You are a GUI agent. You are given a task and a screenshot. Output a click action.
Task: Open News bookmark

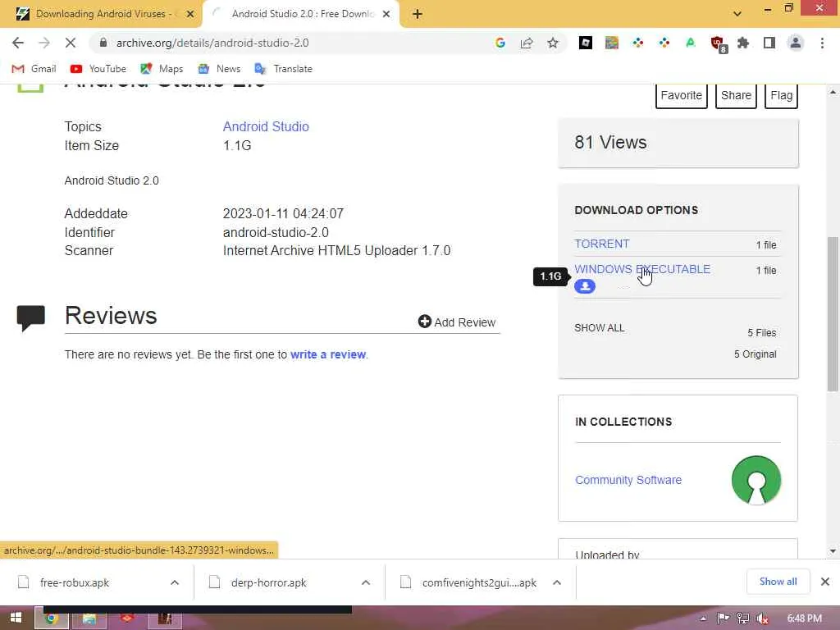(218, 69)
